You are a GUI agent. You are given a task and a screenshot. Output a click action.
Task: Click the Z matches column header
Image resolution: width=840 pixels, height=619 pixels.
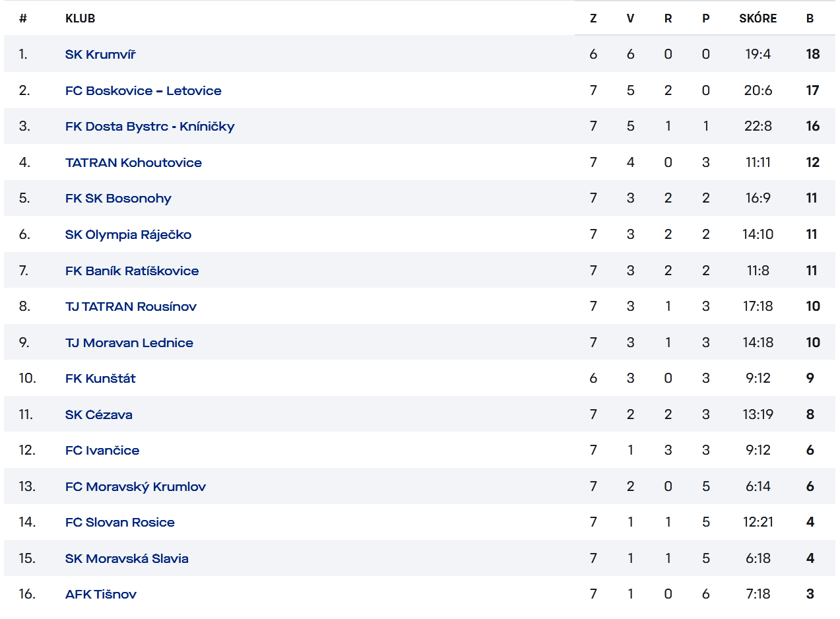point(593,18)
